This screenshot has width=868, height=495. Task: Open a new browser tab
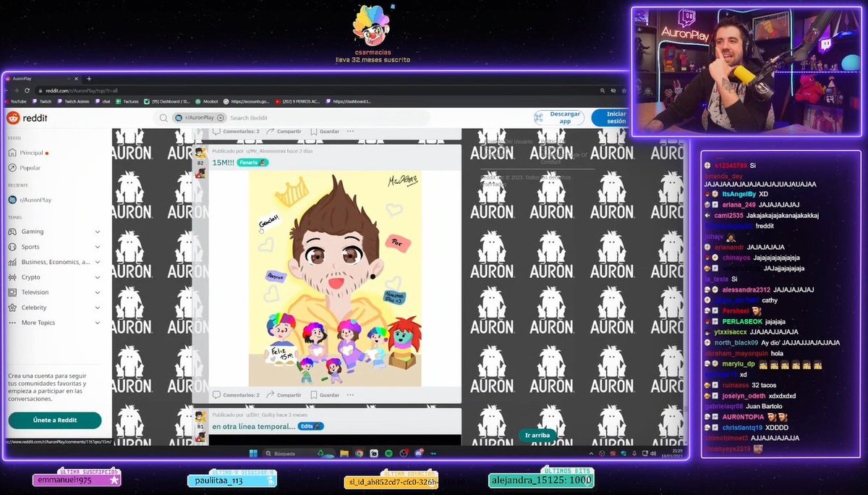[x=88, y=77]
